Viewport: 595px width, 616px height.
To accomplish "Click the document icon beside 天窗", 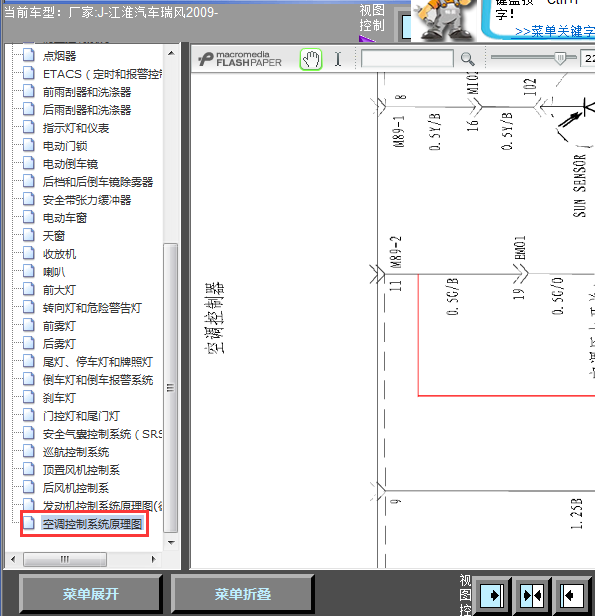I will point(29,235).
